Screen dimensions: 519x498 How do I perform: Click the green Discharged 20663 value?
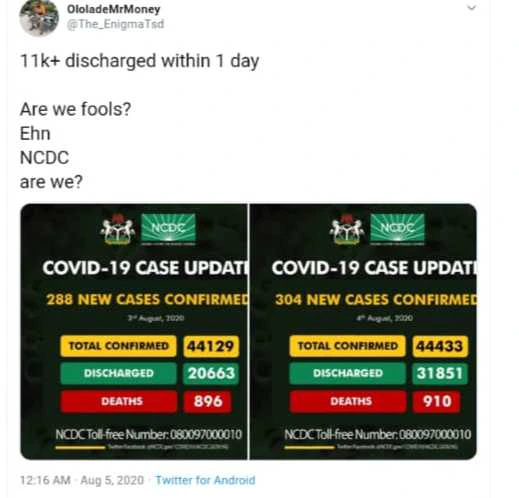[211, 373]
